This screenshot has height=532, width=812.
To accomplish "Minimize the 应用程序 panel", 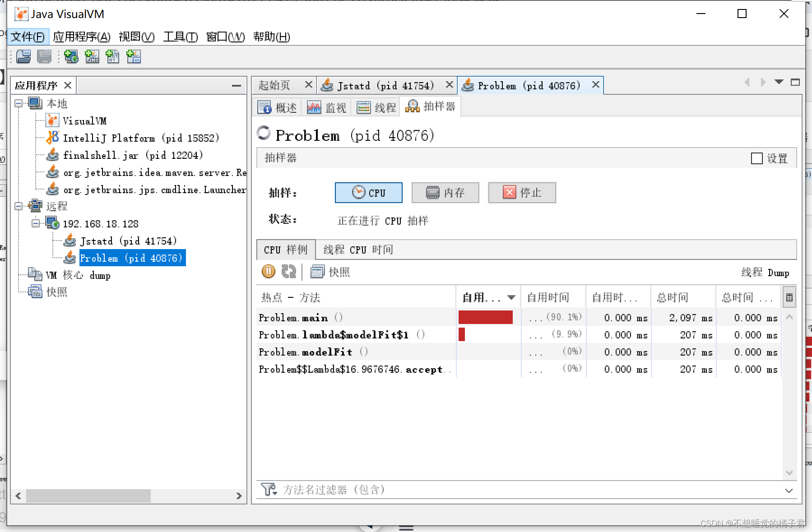I will tap(236, 85).
